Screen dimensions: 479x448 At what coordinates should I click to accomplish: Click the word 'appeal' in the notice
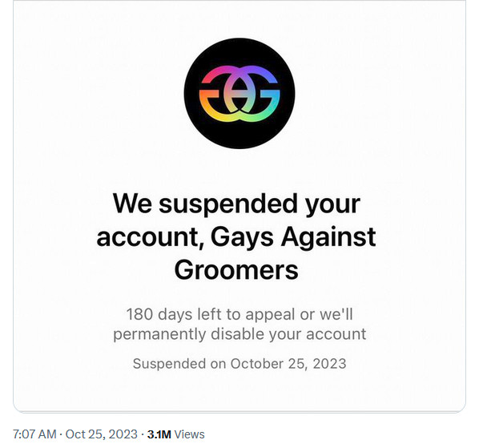pyautogui.click(x=271, y=315)
